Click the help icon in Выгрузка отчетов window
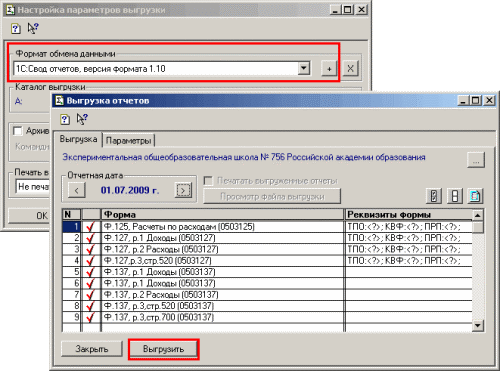Viewport: 500px width, 371px height. (x=65, y=119)
